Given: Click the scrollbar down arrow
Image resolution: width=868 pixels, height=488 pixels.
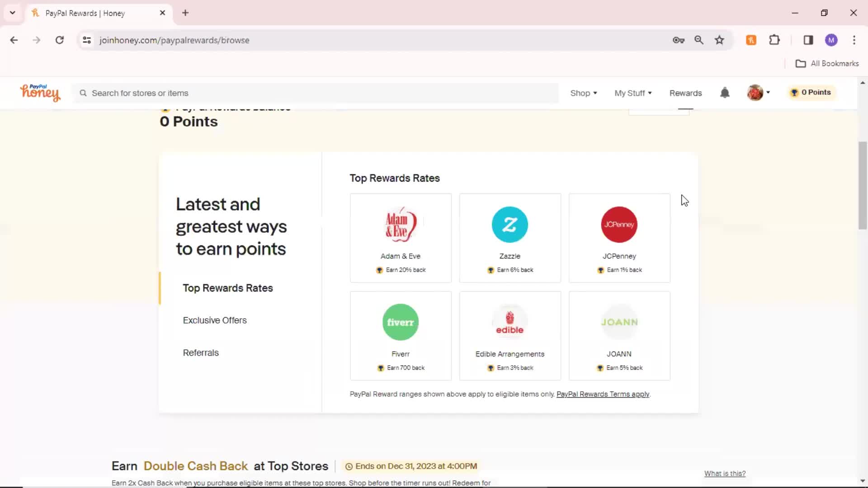Looking at the screenshot, I should (x=863, y=481).
